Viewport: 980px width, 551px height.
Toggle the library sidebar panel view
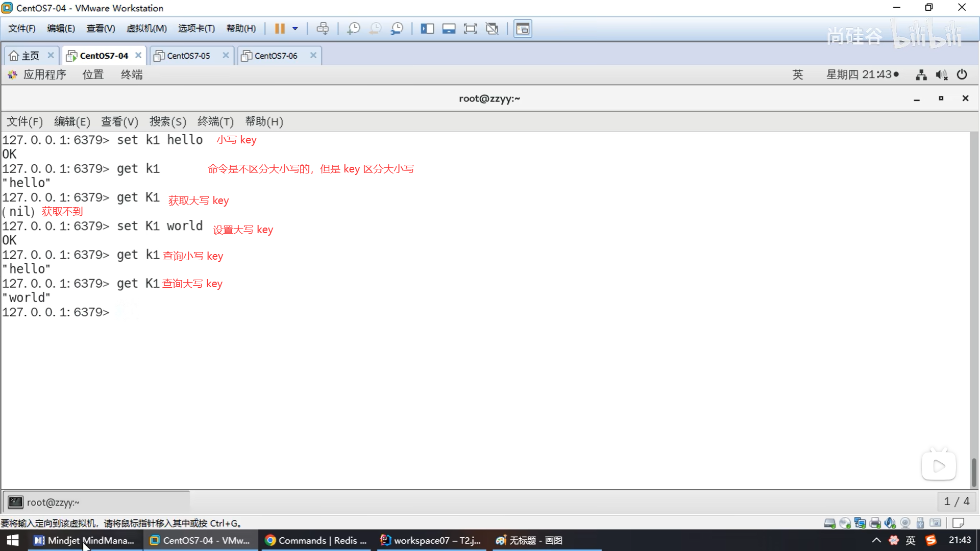click(x=427, y=29)
